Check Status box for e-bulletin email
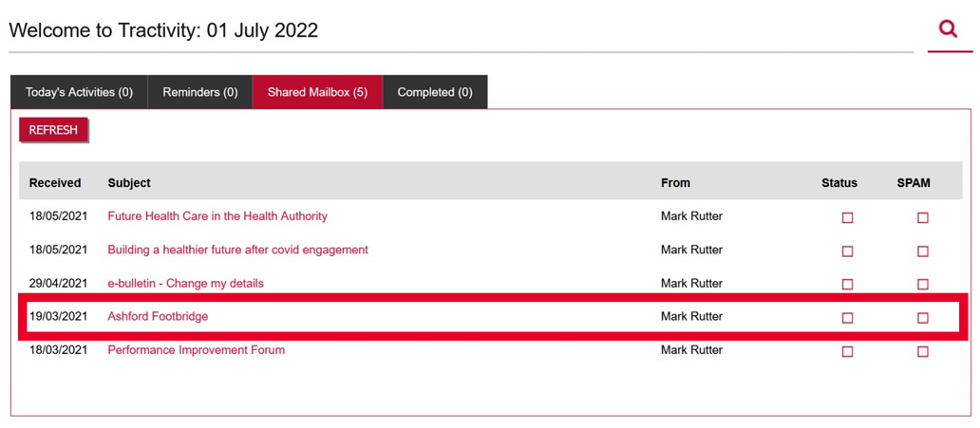The width and height of the screenshot is (980, 428). tap(847, 284)
